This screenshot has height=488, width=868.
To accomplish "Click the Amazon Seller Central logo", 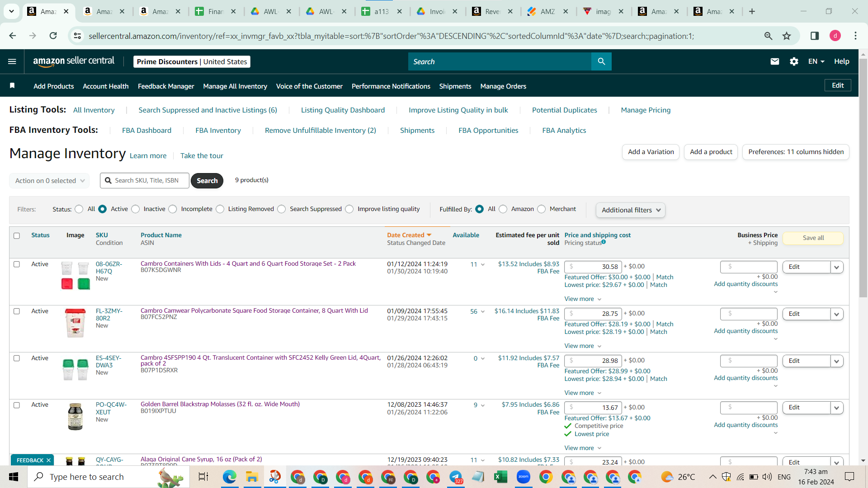I will 74,61.
